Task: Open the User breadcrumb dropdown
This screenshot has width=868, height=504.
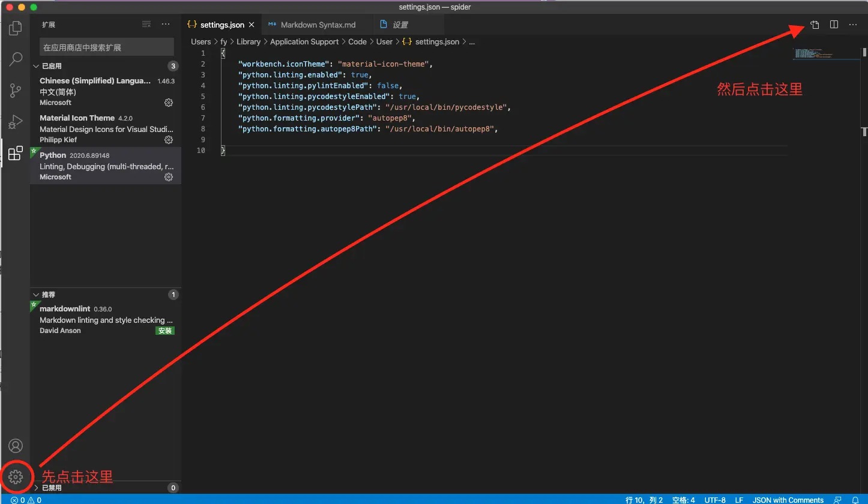Action: point(384,42)
